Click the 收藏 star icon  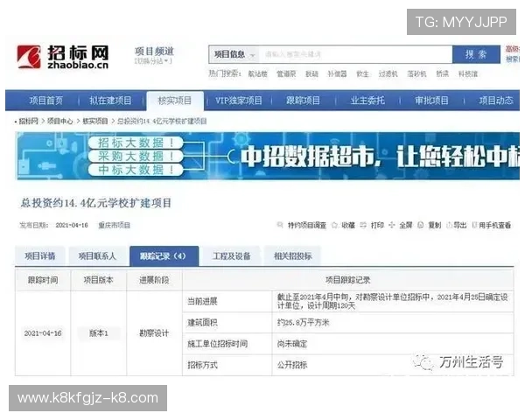pos(334,225)
